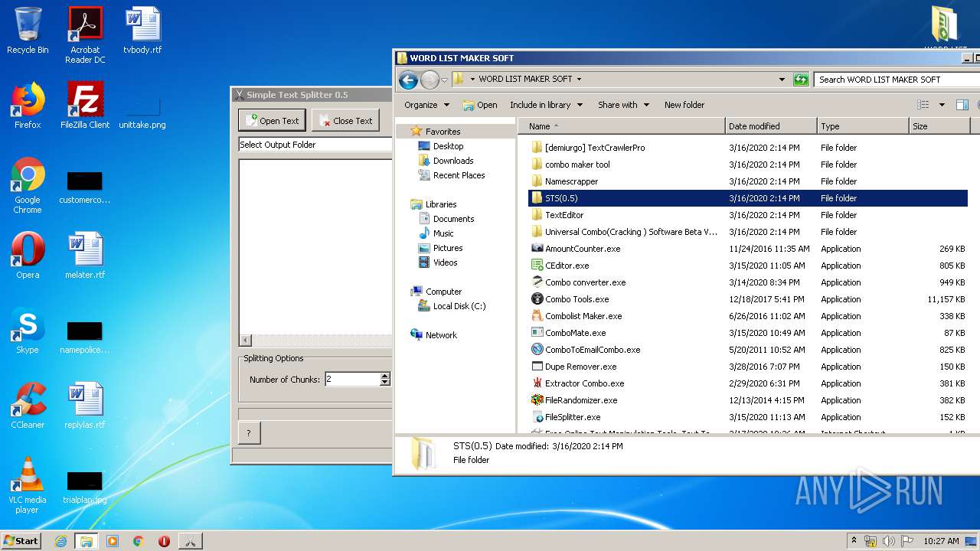980x551 pixels.
Task: Open the Recycle Bin desktop icon
Action: (28, 31)
